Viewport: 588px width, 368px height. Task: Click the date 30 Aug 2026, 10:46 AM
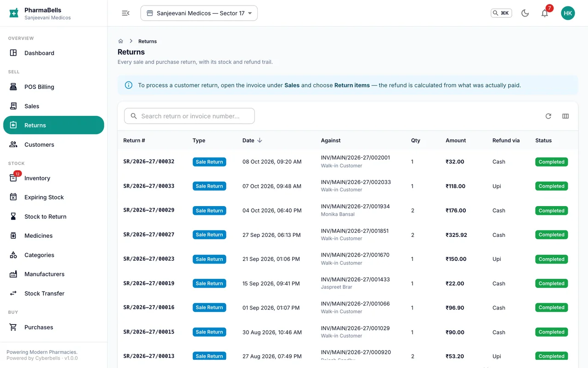[x=272, y=332]
